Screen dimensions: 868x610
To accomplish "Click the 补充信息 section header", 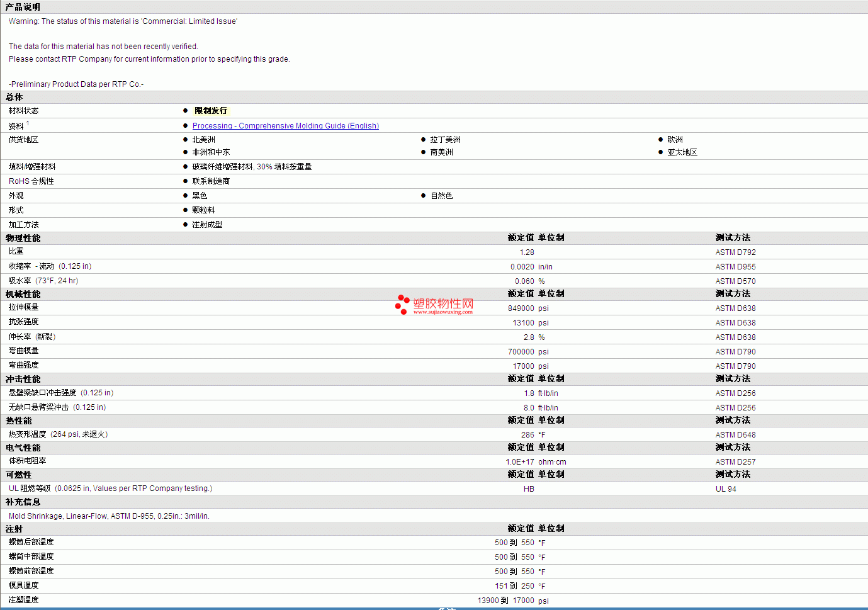I will click(23, 502).
